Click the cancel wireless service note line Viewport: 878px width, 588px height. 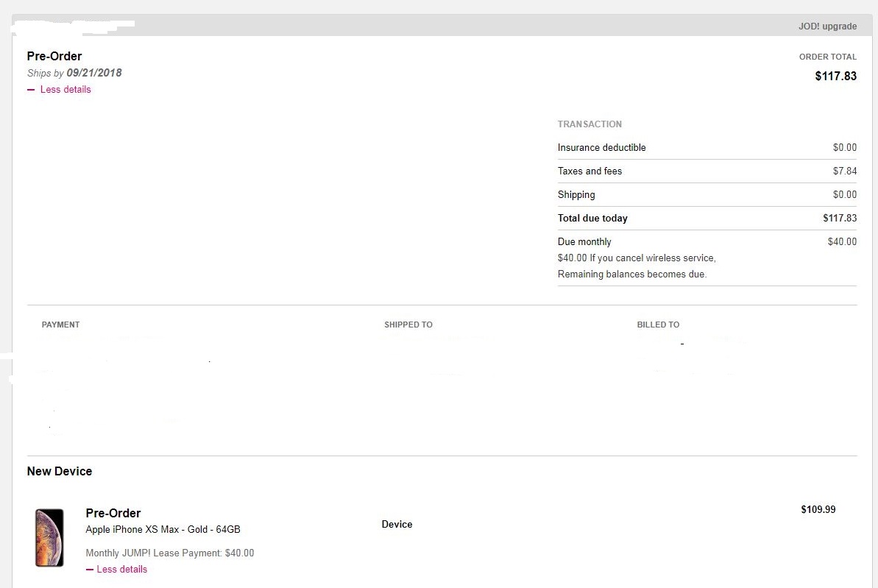tap(637, 258)
